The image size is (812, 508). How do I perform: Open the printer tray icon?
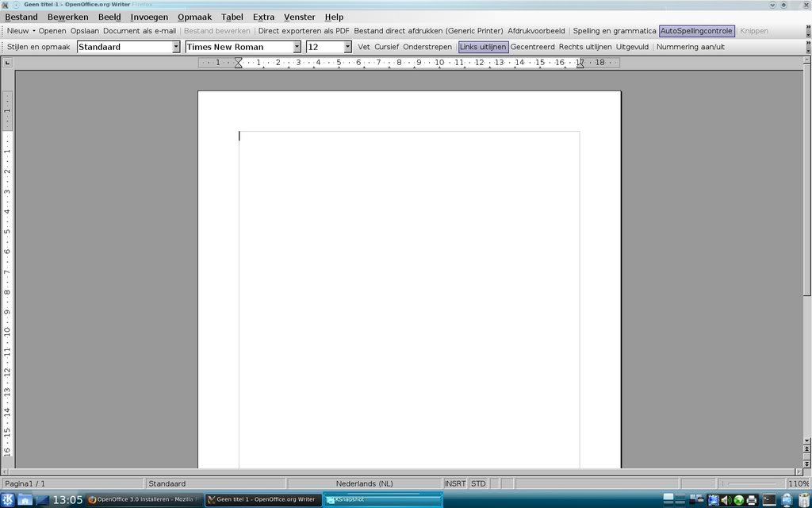pos(751,500)
